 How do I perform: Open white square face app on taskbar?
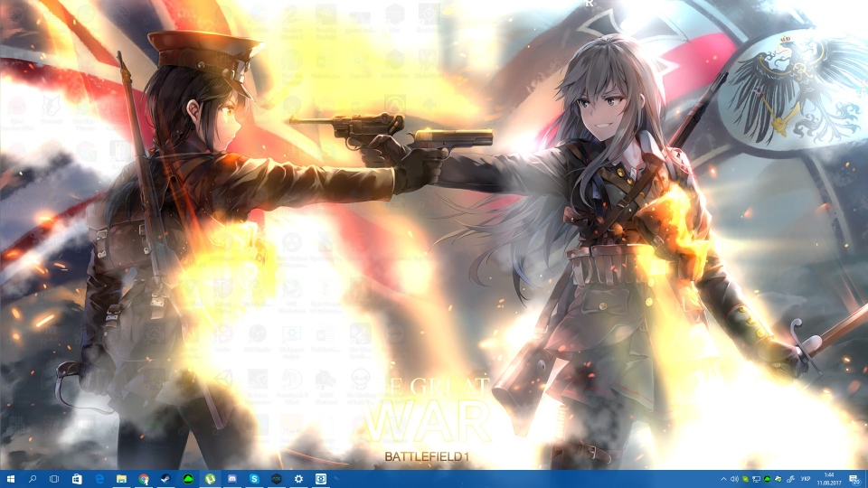coord(320,479)
